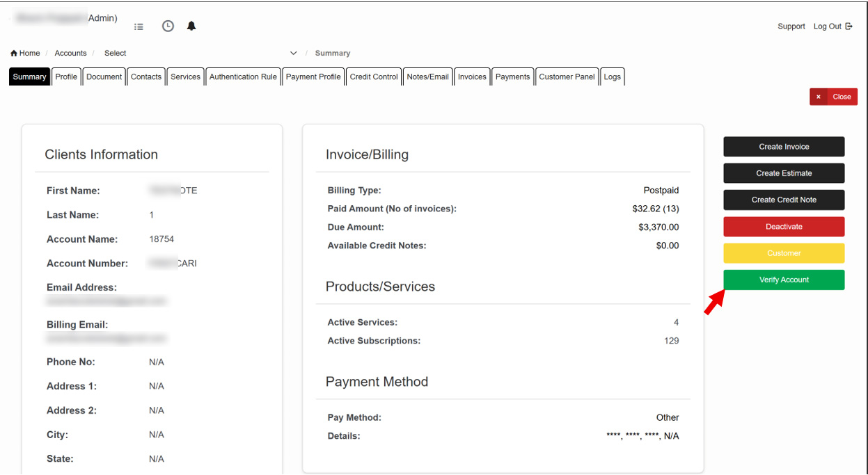This screenshot has height=475, width=868.
Task: Select the Authentication Rule tab
Action: [x=243, y=77]
